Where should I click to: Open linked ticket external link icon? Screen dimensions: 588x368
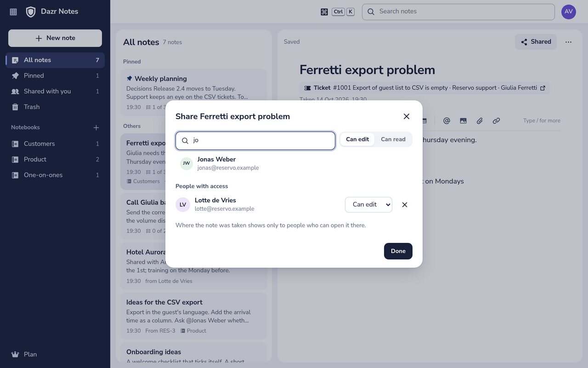click(543, 88)
